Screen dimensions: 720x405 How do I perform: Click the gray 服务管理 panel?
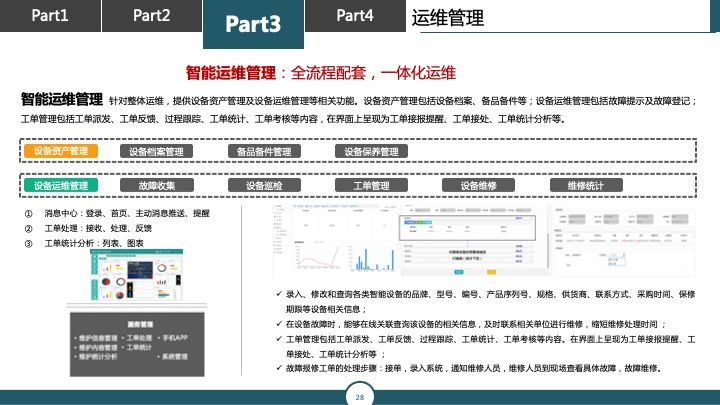pos(137,344)
